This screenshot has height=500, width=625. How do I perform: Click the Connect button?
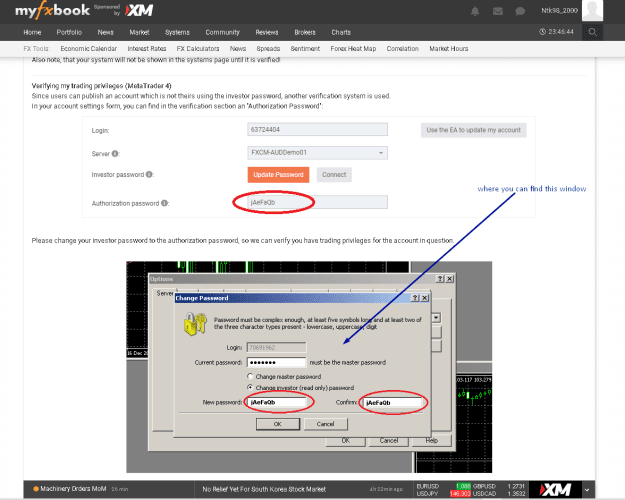pyautogui.click(x=334, y=175)
